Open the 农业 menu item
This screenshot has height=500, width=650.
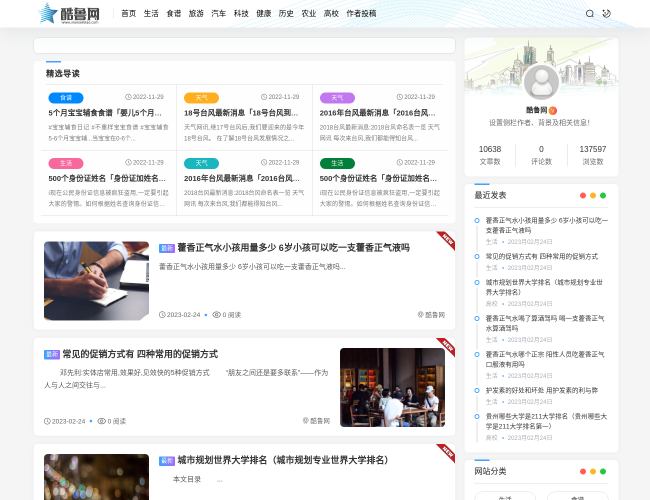coord(308,14)
